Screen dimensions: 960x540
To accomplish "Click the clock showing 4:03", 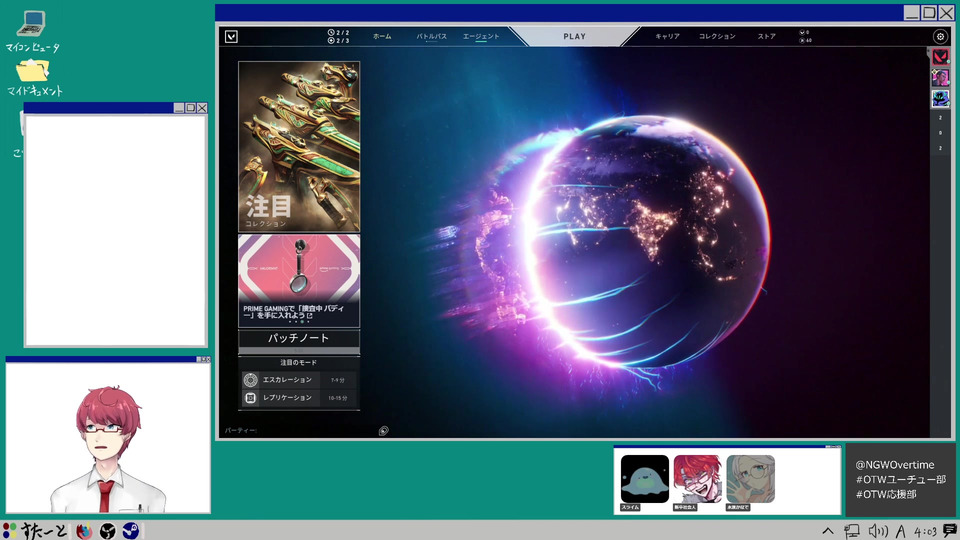I will click(x=925, y=531).
